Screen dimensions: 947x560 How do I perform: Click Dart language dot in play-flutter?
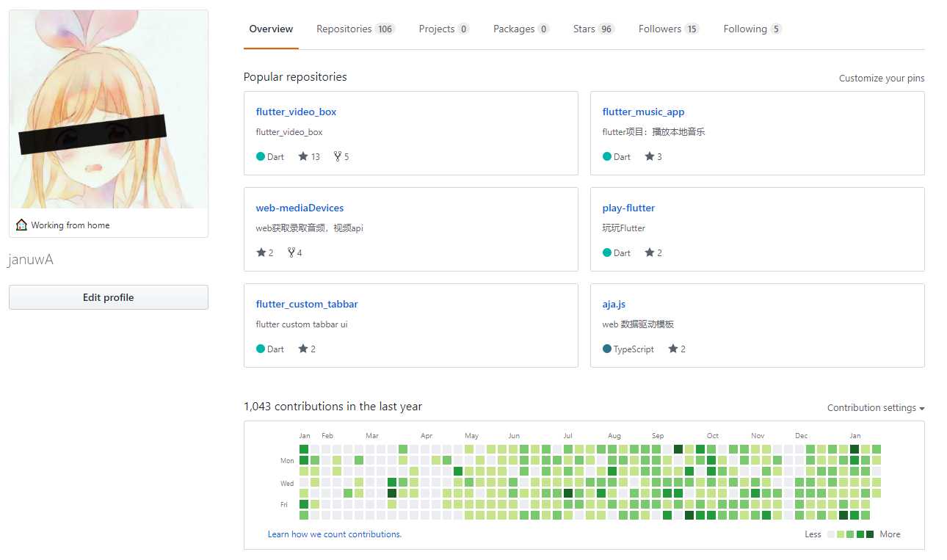(607, 252)
